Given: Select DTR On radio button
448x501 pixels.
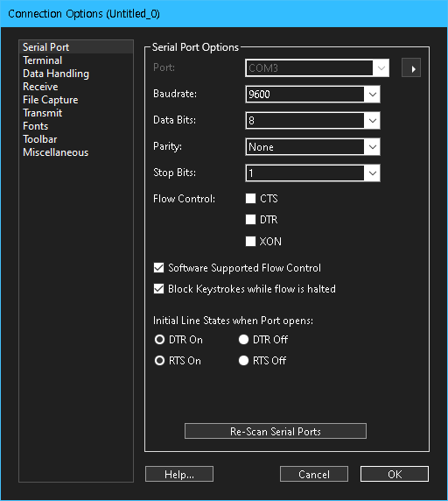Looking at the screenshot, I should [159, 339].
